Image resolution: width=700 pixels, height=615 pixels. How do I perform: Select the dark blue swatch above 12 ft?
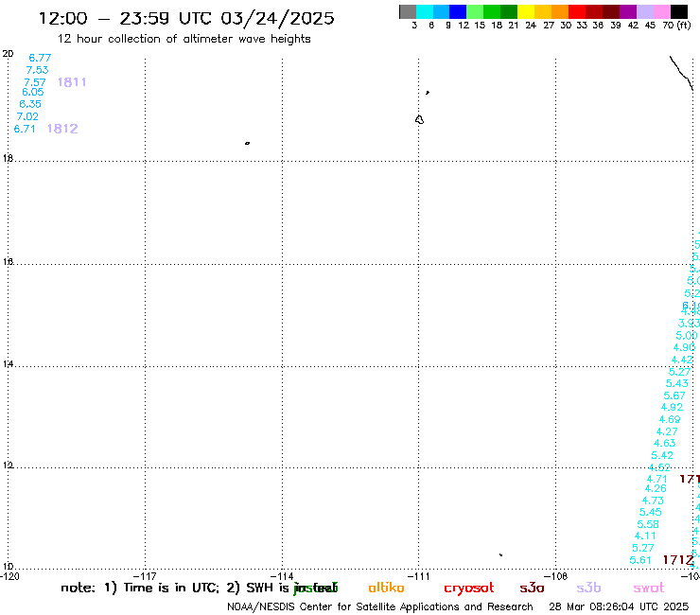459,11
